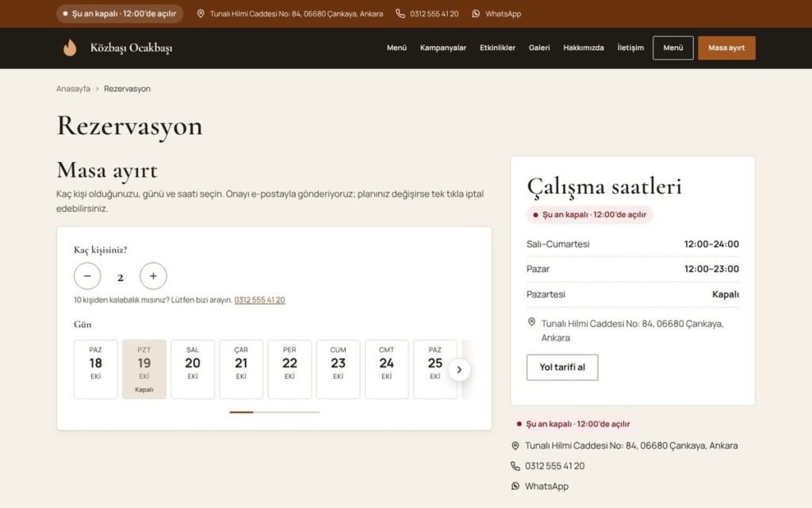The width and height of the screenshot is (812, 508).
Task: Choose Tuesday 20 EKİ as reservation day
Action: 193,369
